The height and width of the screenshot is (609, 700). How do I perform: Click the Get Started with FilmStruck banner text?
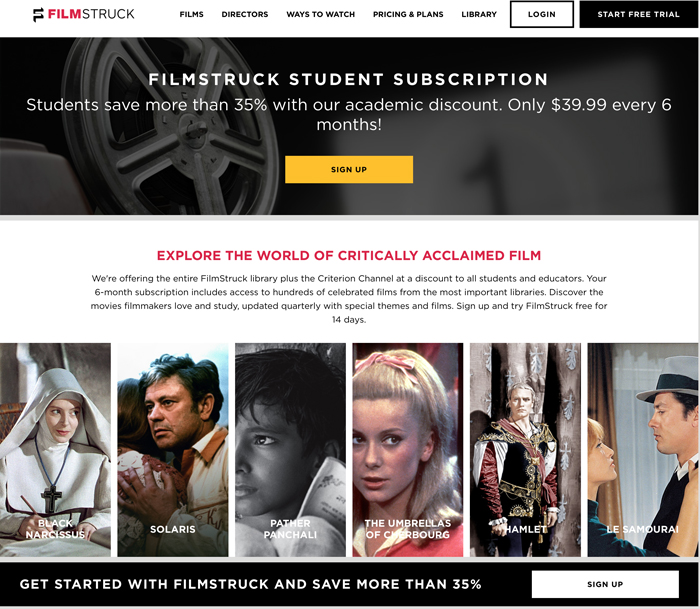[250, 584]
